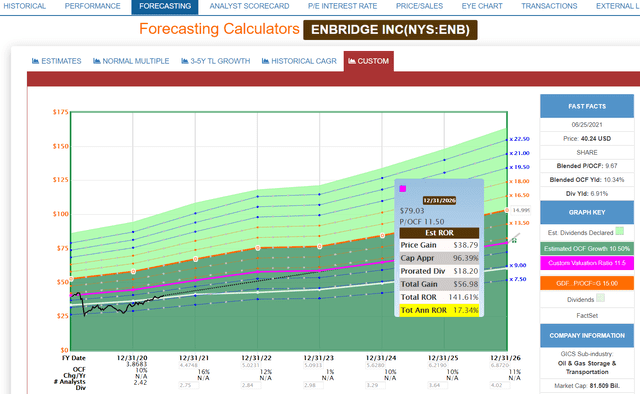Open the NORMAL MULTIPLE calculator label

tap(136, 61)
